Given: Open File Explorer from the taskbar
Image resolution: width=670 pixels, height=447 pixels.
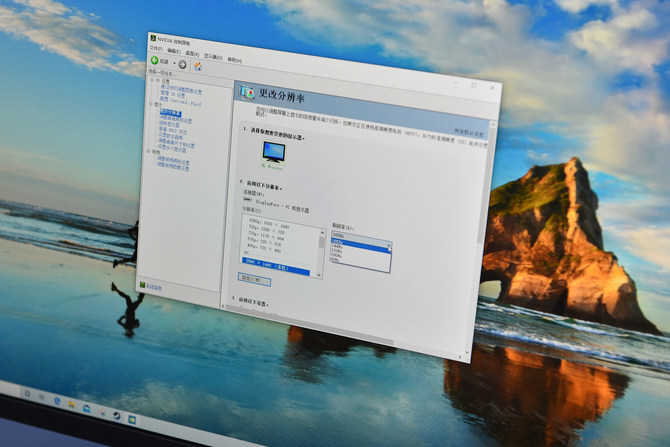Looking at the screenshot, I should tap(71, 404).
